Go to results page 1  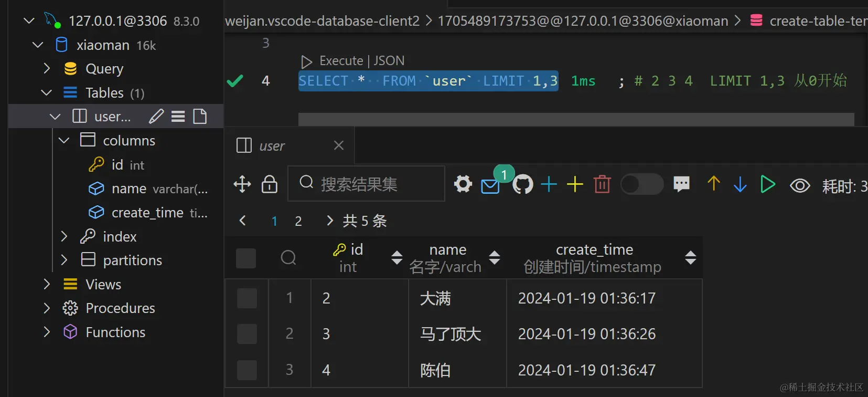tap(274, 221)
